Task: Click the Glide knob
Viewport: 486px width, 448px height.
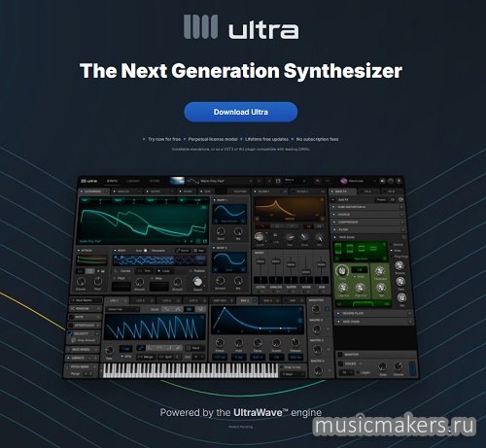Action: [x=382, y=366]
